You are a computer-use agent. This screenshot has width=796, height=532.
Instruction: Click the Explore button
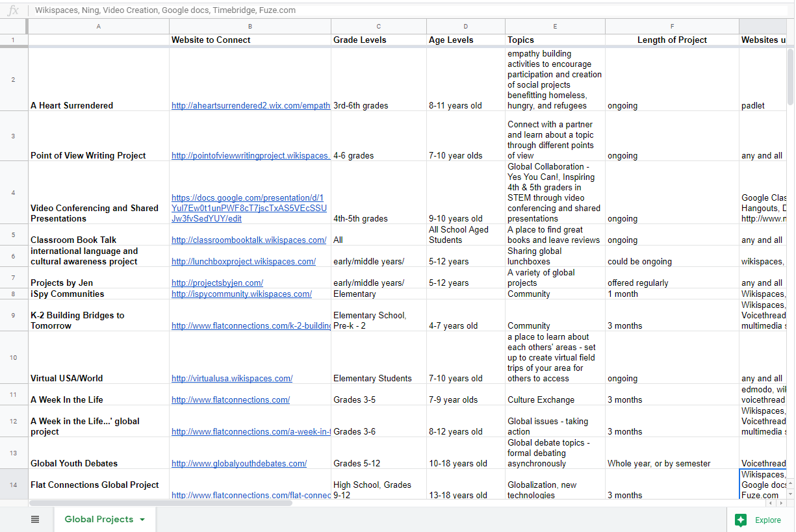[x=760, y=520]
